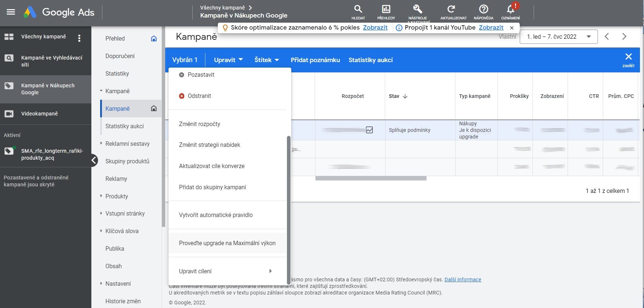Click the dropdown menu vertical scrollbar
Image resolution: width=644 pixels, height=308 pixels.
(288, 209)
